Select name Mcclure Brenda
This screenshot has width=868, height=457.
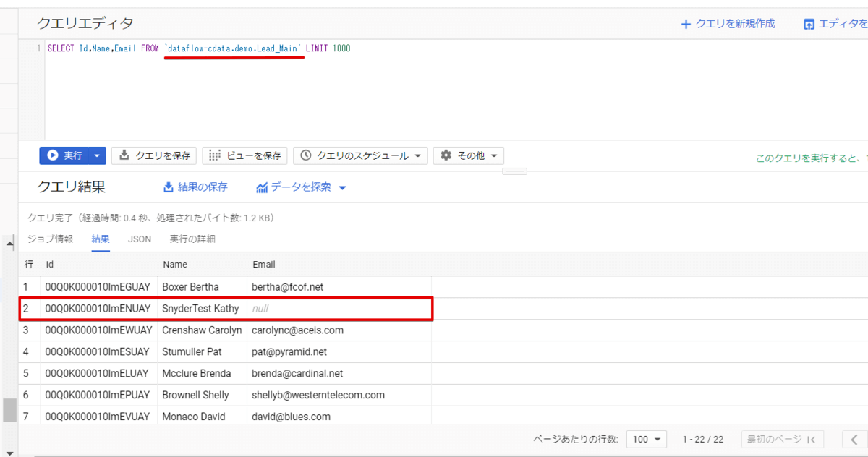(197, 374)
